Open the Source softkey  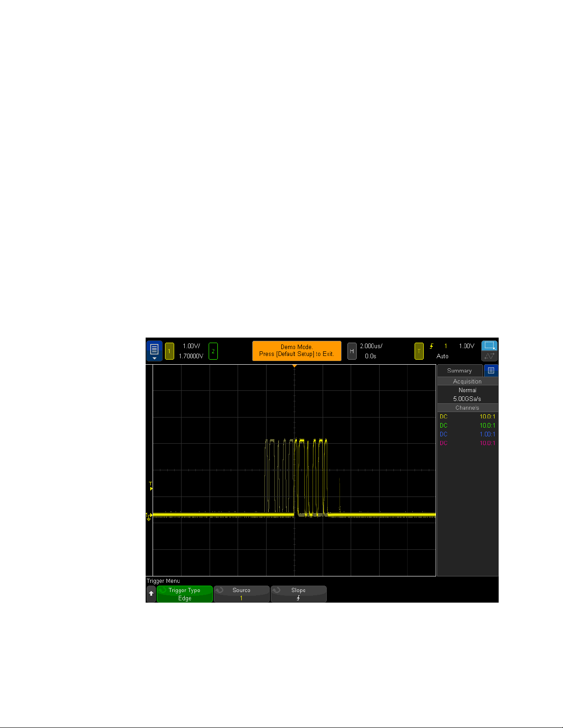click(x=242, y=594)
